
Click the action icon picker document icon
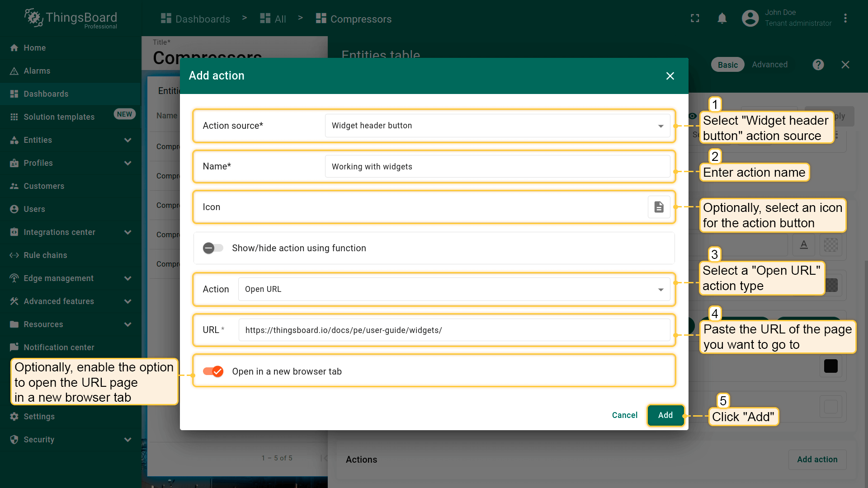point(659,207)
